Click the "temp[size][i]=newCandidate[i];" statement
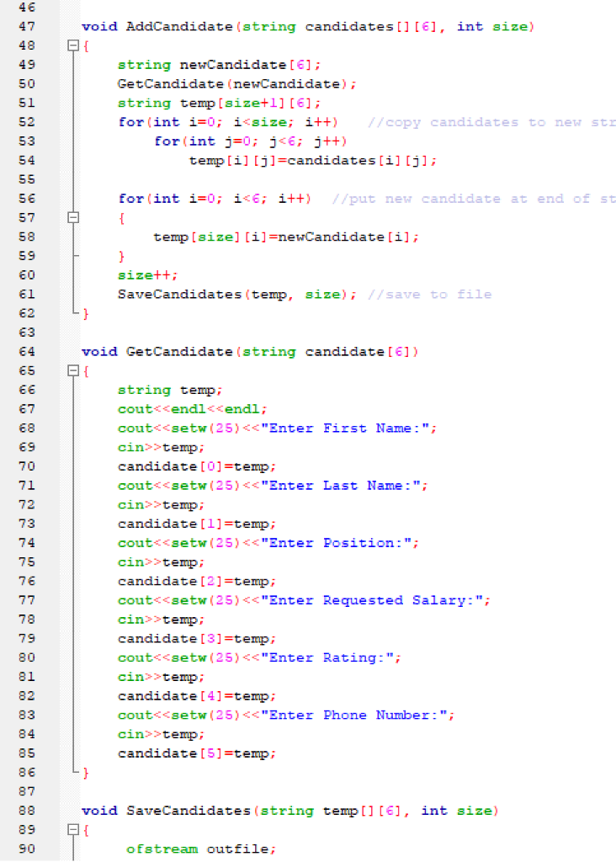 (x=286, y=237)
